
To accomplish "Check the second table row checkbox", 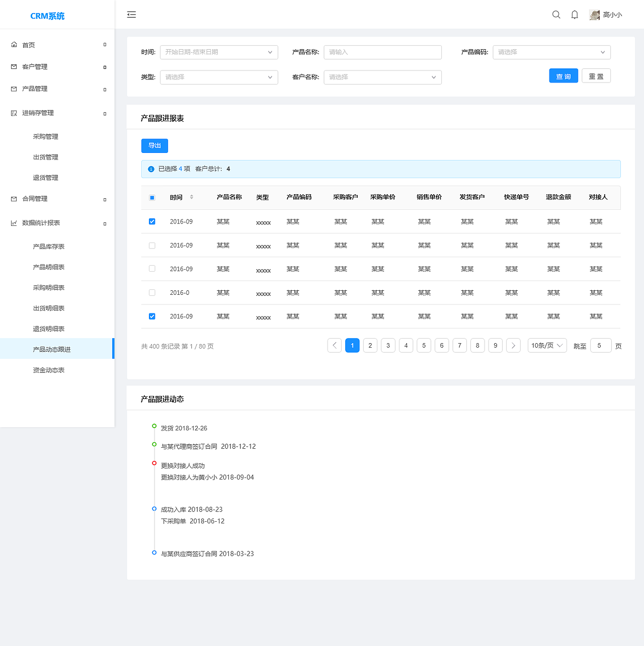I will click(x=152, y=246).
